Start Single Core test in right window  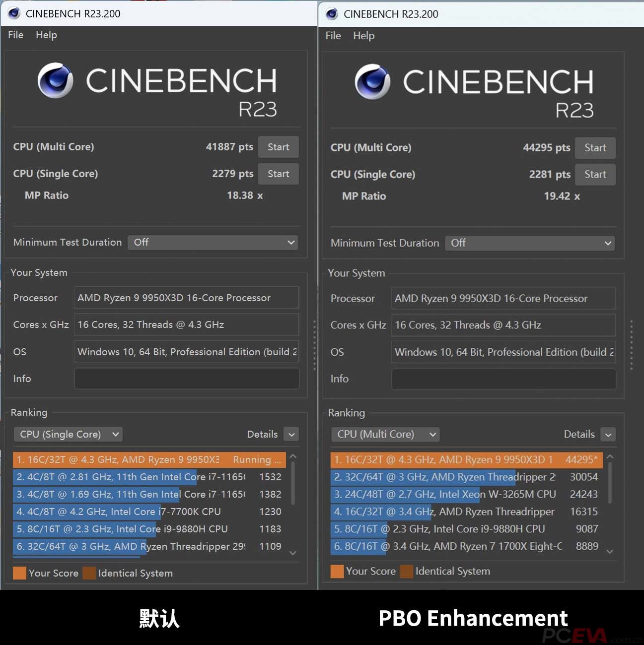click(x=595, y=175)
